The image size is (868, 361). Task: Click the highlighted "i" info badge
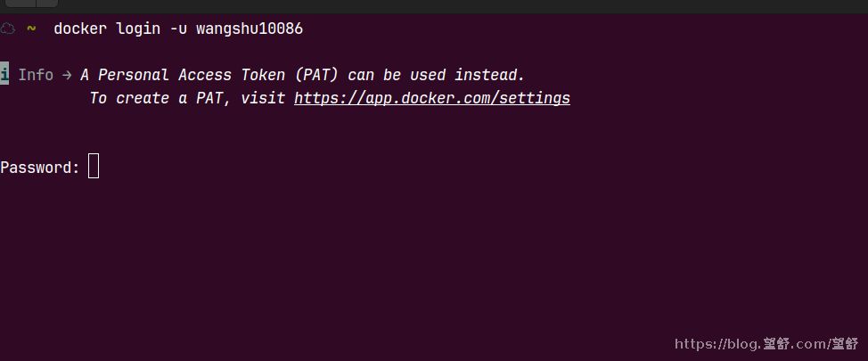click(4, 74)
